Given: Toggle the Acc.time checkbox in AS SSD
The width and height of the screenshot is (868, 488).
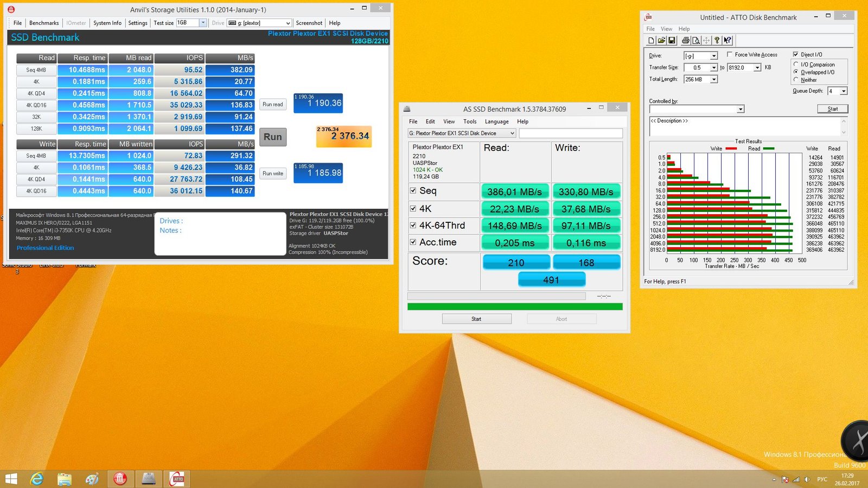Looking at the screenshot, I should [x=413, y=242].
